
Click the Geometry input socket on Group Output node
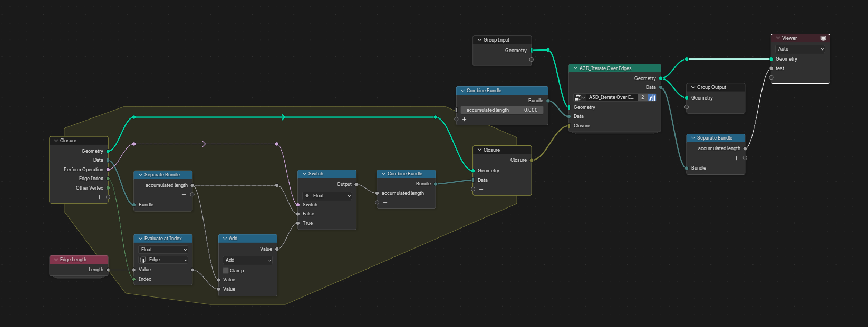pos(687,98)
